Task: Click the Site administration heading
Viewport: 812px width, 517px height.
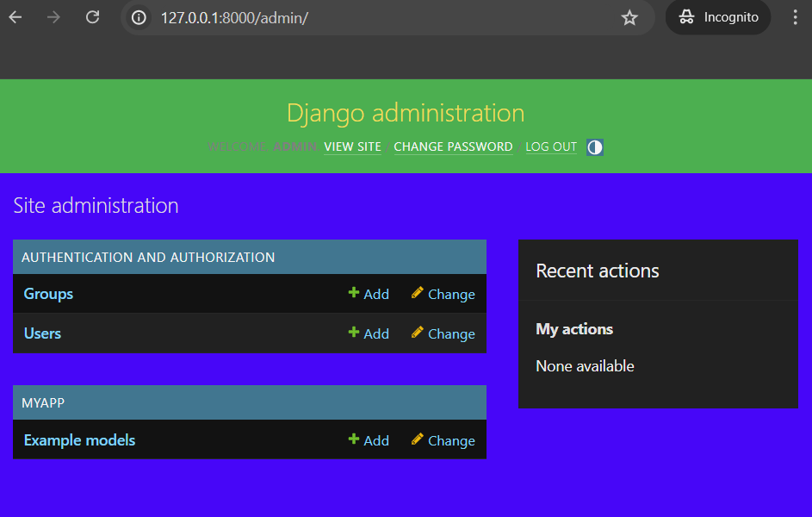Action: (96, 206)
